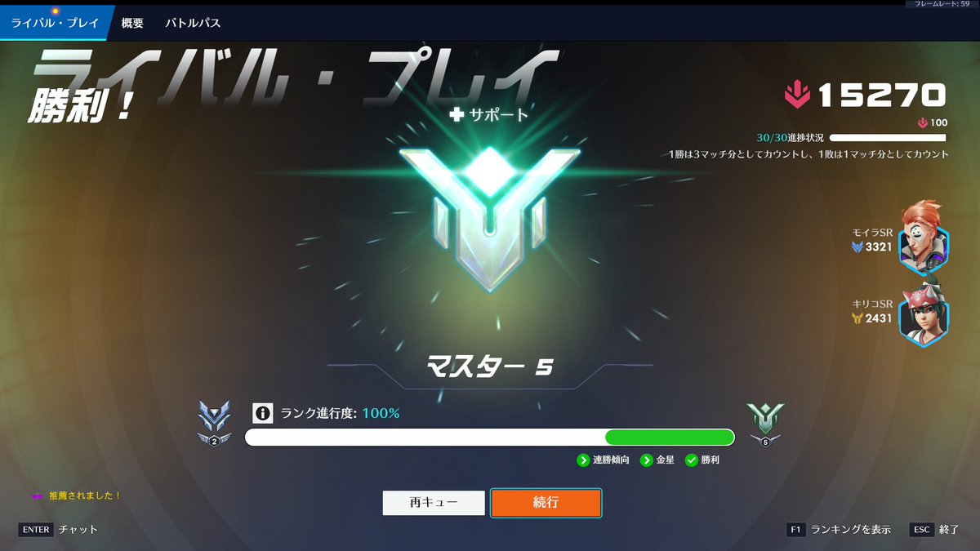Click the Diamond 2 rank icon left of bar
This screenshot has width=980, height=551.
tap(214, 424)
